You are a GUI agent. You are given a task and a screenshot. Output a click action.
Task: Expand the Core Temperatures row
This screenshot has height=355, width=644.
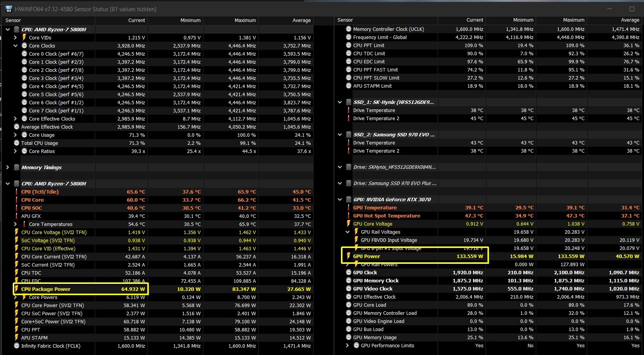pos(15,224)
